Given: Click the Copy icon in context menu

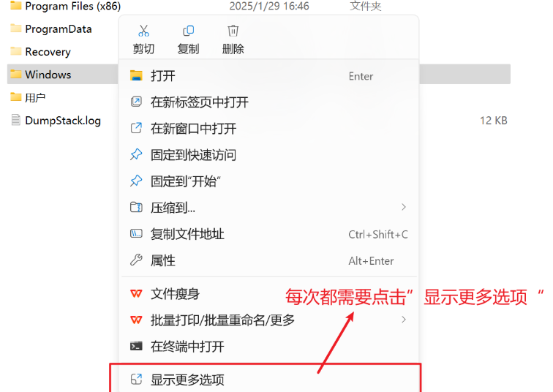Looking at the screenshot, I should [188, 31].
